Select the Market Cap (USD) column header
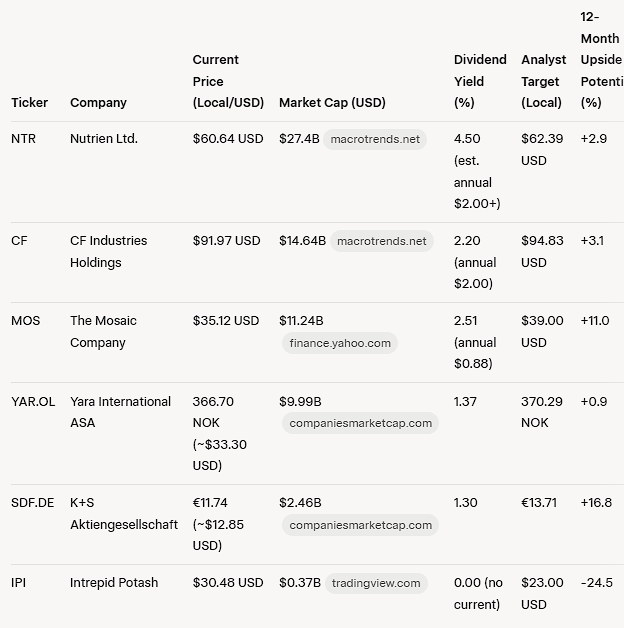The height and width of the screenshot is (628, 624). pos(332,103)
